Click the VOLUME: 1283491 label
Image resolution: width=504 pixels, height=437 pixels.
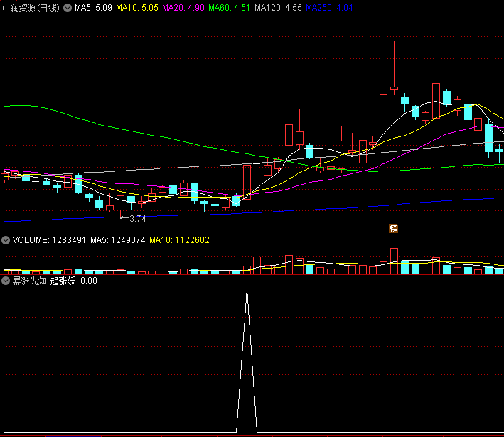tap(49, 240)
